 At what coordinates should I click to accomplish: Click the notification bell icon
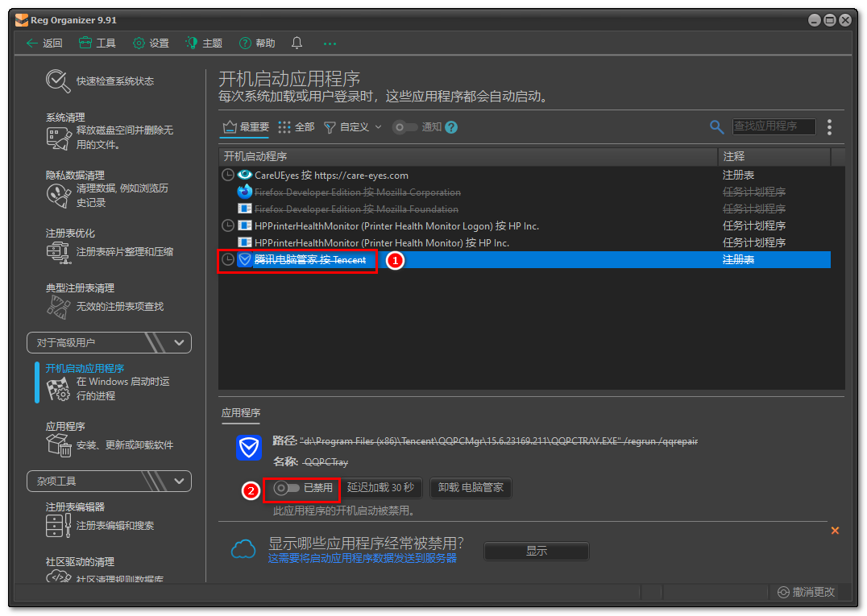click(x=297, y=43)
